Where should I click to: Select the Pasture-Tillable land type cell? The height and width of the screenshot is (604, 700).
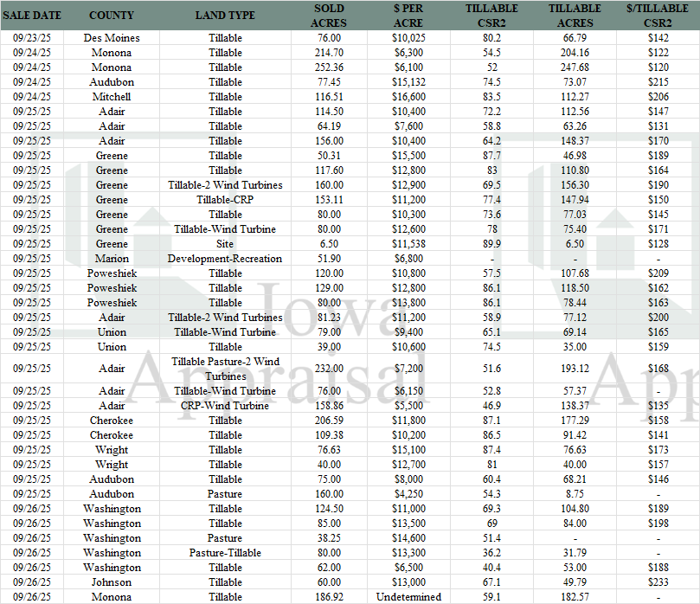(225, 553)
